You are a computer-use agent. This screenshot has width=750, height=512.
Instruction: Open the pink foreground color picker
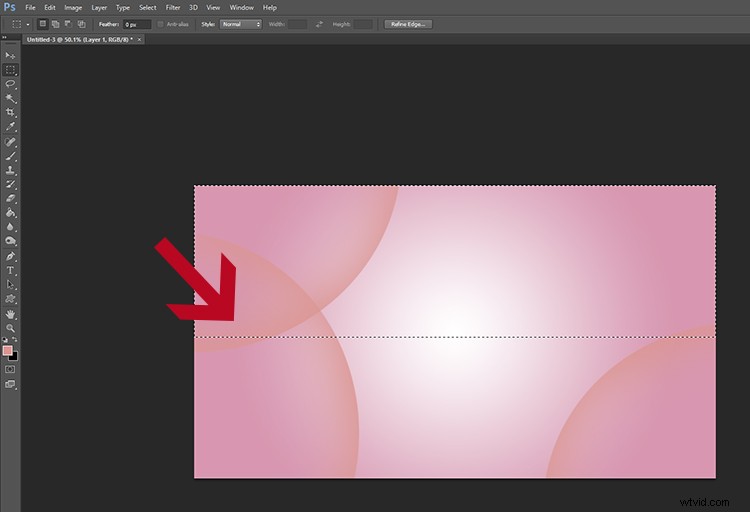[x=7, y=350]
